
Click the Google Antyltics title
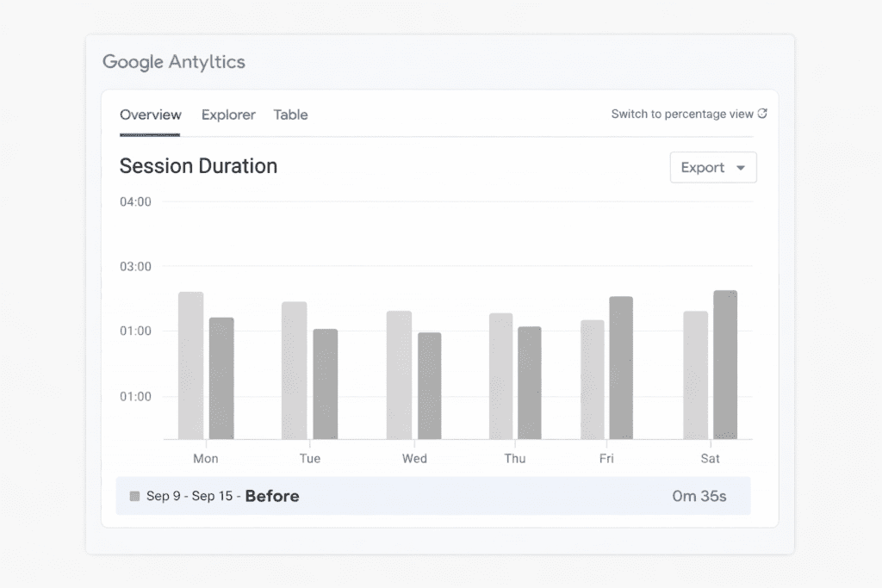tap(174, 62)
